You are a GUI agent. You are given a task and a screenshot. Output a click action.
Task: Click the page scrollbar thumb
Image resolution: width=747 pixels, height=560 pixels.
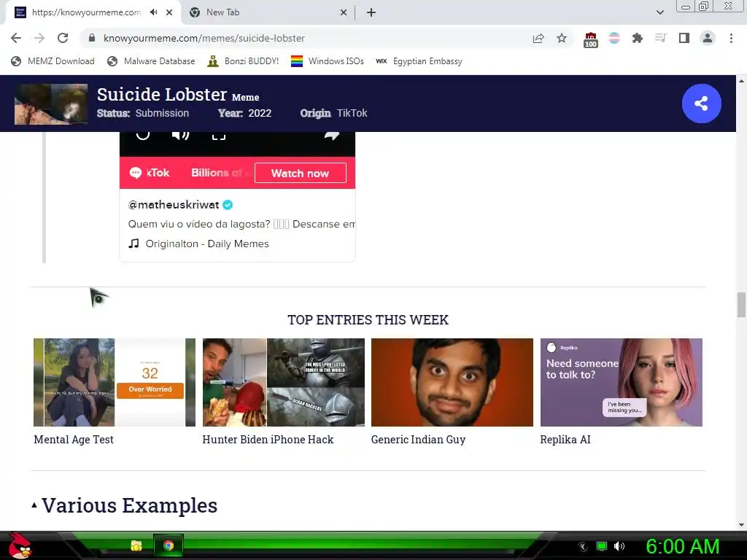[741, 305]
